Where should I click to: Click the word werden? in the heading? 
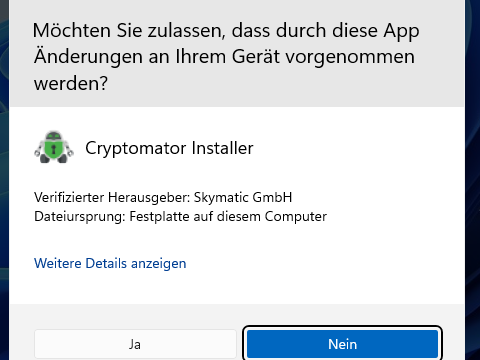point(71,83)
